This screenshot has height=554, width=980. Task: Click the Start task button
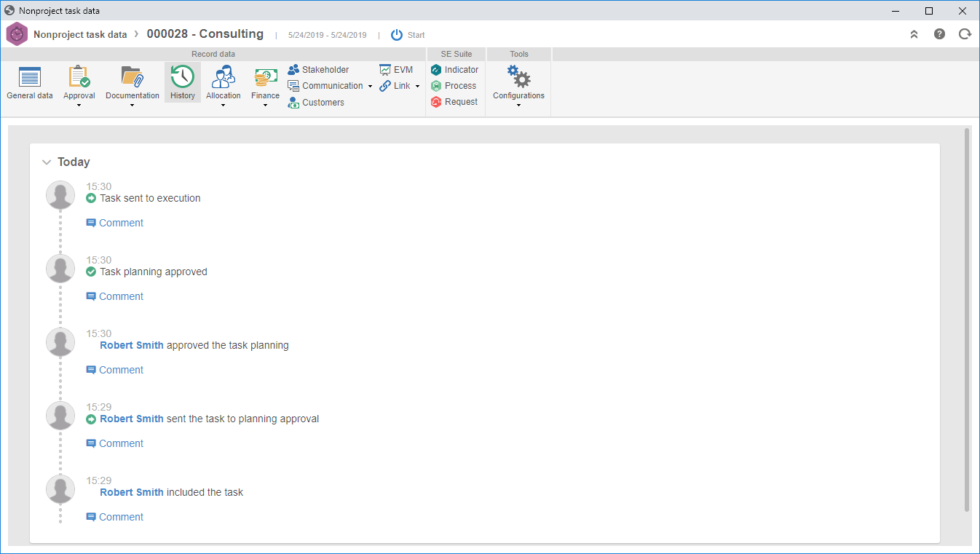[x=408, y=35]
